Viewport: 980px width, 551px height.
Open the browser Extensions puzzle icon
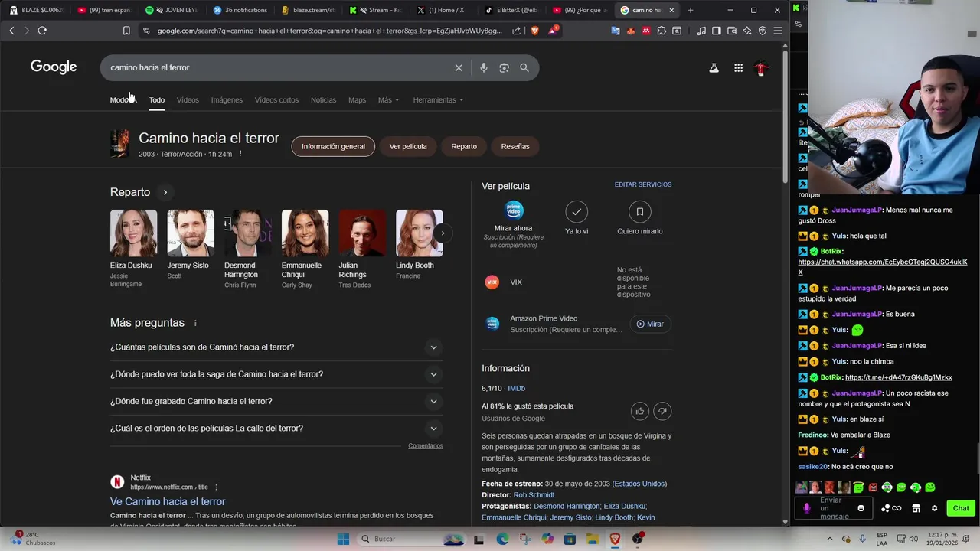pos(661,31)
